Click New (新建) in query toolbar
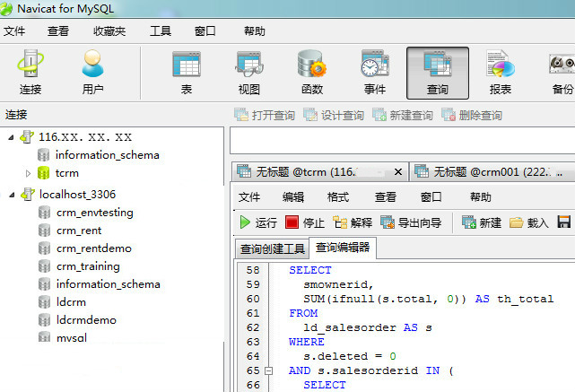The height and width of the screenshot is (392, 575). (482, 222)
